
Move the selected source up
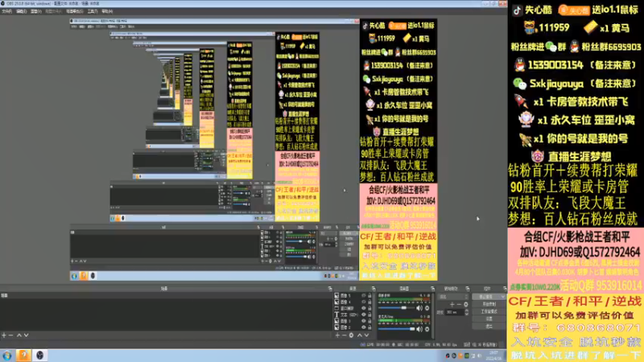(359, 335)
